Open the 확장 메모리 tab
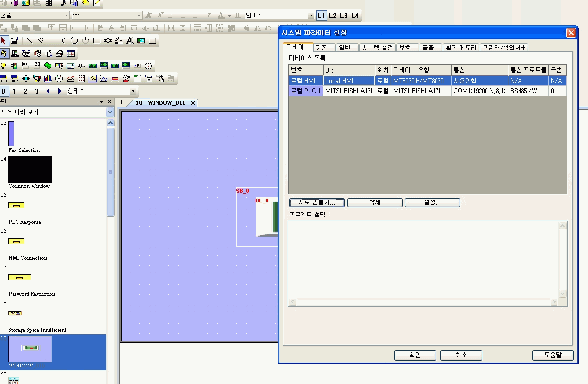588x384 pixels. [x=461, y=48]
